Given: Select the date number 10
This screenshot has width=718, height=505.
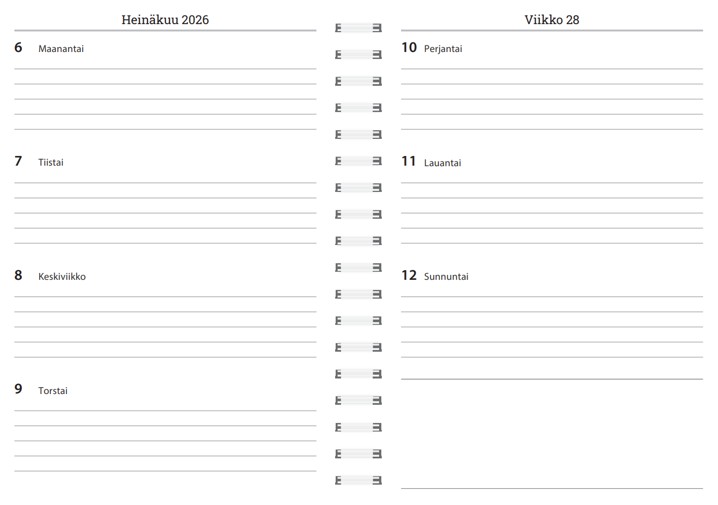Looking at the screenshot, I should click(409, 47).
